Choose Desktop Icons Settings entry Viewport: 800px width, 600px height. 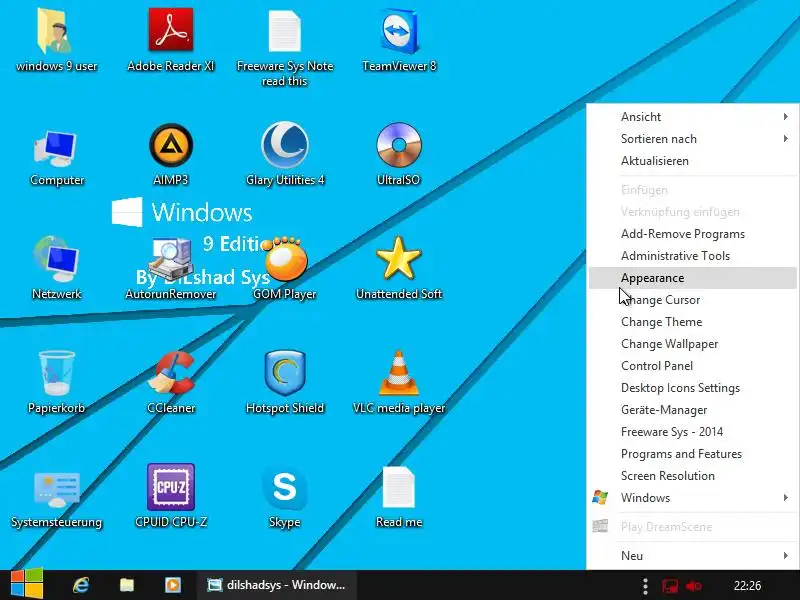692,387
